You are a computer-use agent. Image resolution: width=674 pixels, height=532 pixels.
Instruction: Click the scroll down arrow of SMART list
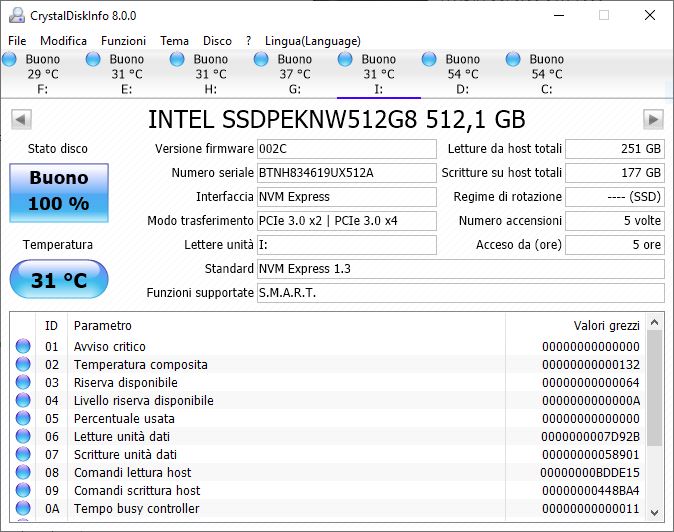coord(654,512)
